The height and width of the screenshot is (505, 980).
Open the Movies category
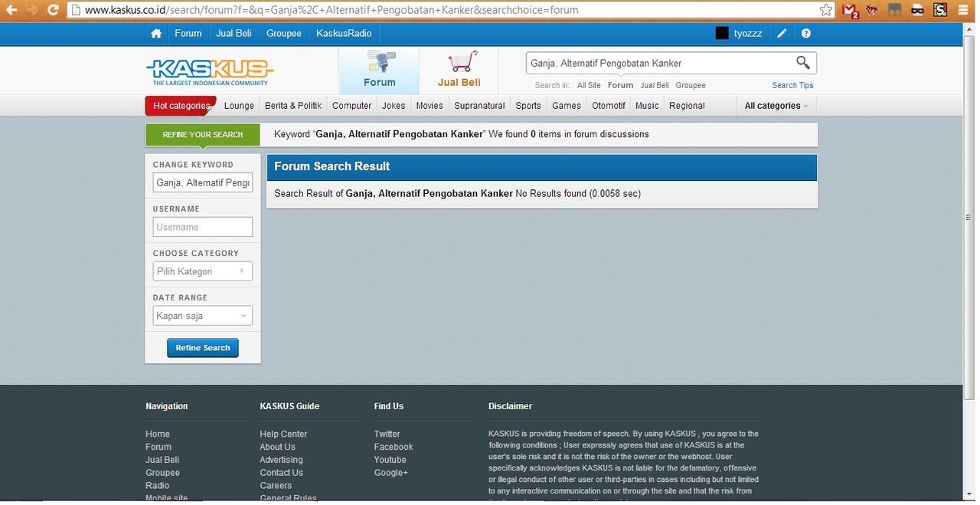pos(430,106)
